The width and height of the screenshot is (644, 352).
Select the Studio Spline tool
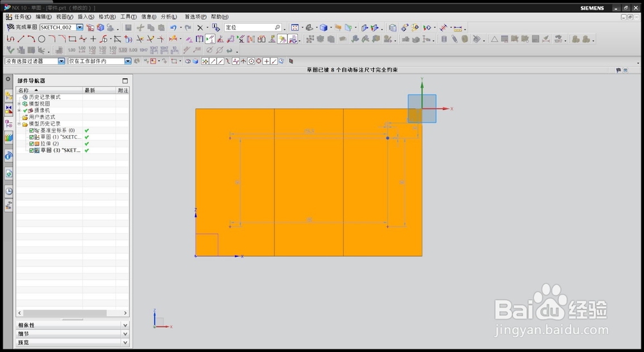tap(83, 39)
